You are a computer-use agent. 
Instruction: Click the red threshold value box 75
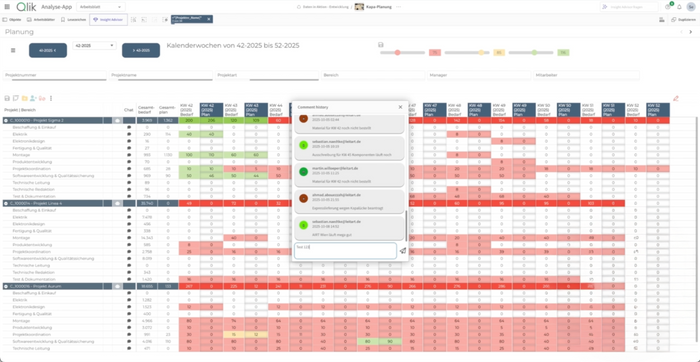[x=434, y=53]
